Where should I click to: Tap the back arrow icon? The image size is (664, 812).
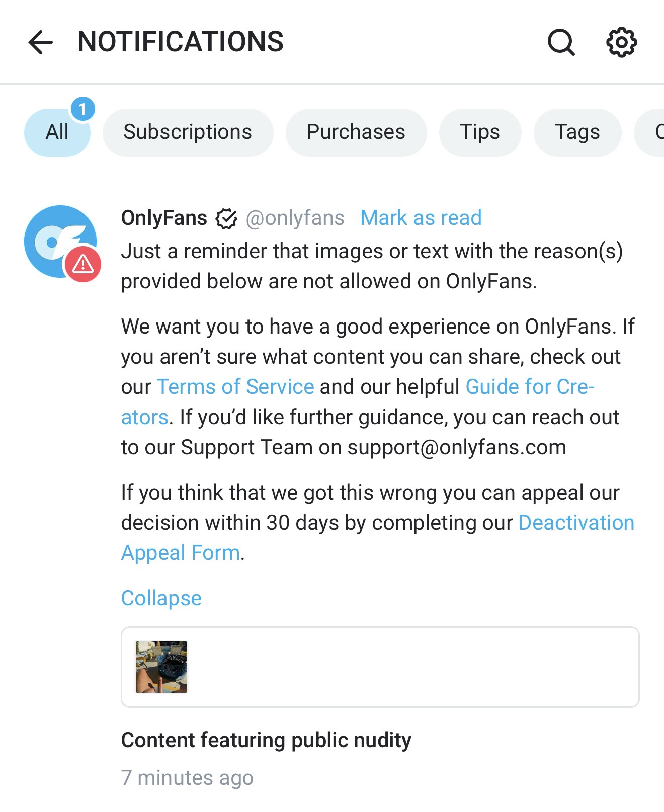tap(41, 42)
